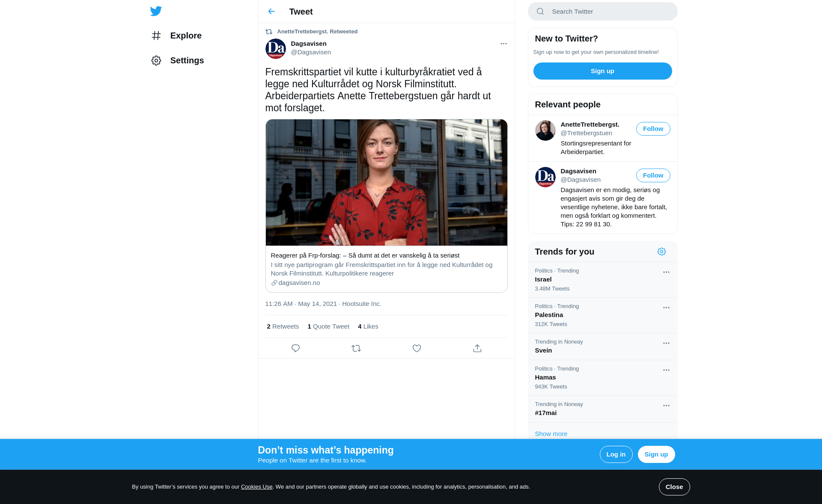Open the Svein trend
This screenshot has height=504, width=822.
coord(603,347)
